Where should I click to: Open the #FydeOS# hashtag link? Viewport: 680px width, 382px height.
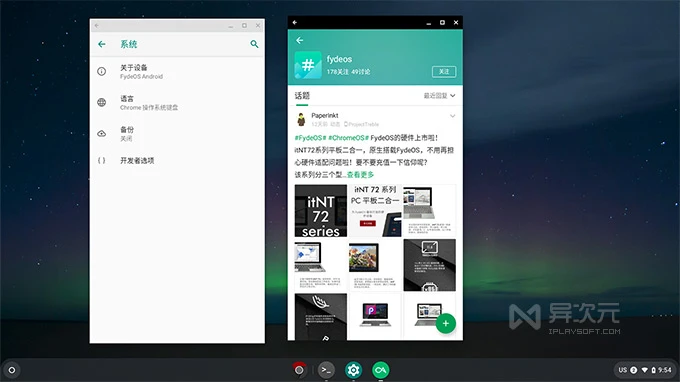pos(310,138)
